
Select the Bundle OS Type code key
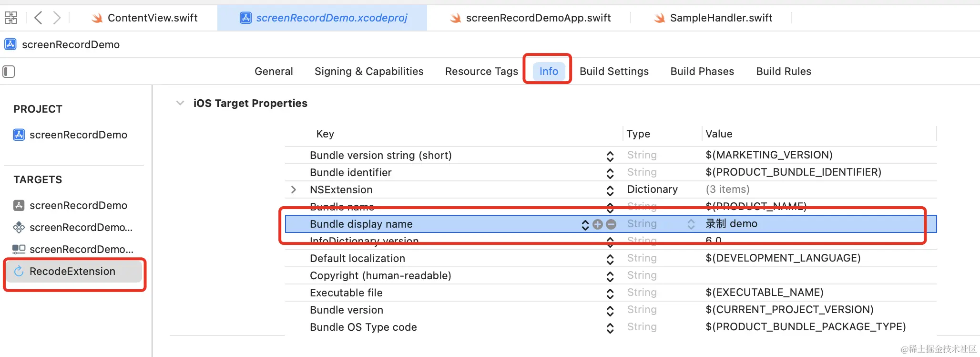[x=363, y=327]
